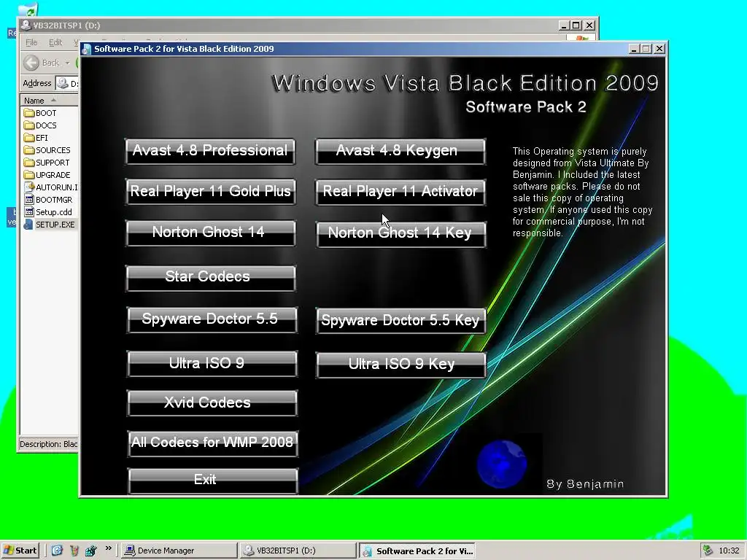This screenshot has width=747, height=560.
Task: Open the SOURCES folder
Action: (x=47, y=150)
